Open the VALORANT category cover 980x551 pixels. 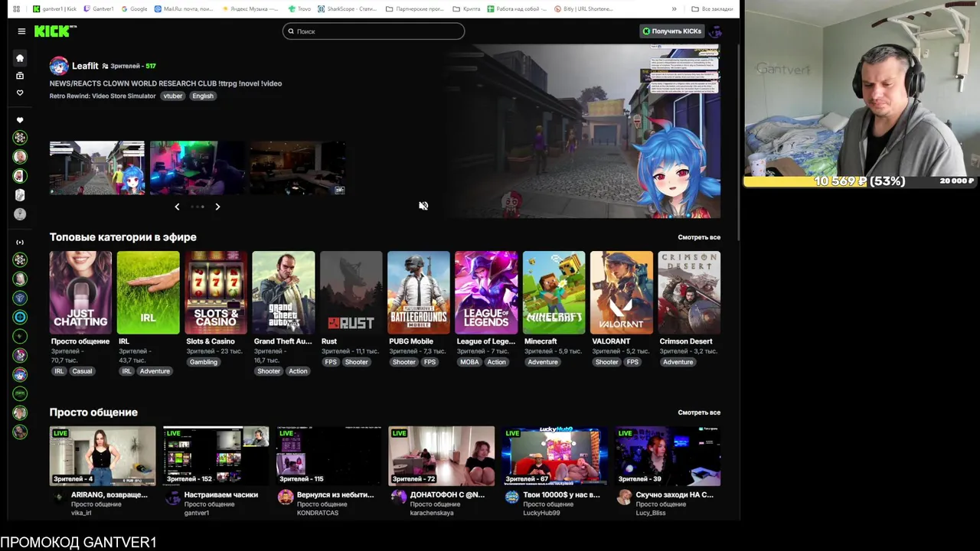621,292
